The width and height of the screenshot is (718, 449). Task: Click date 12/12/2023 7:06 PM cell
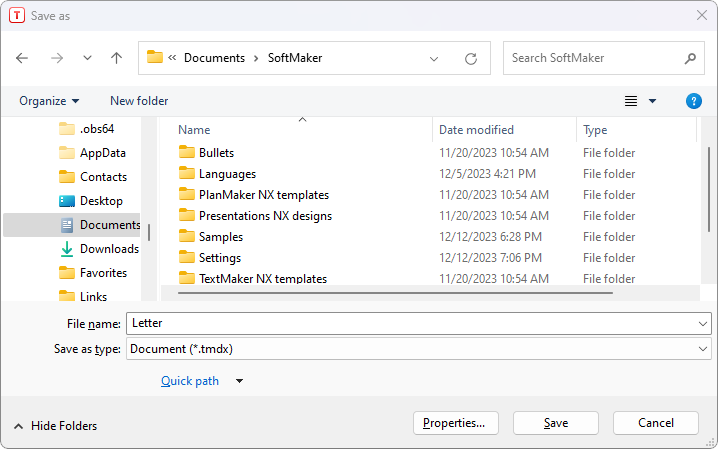click(490, 258)
